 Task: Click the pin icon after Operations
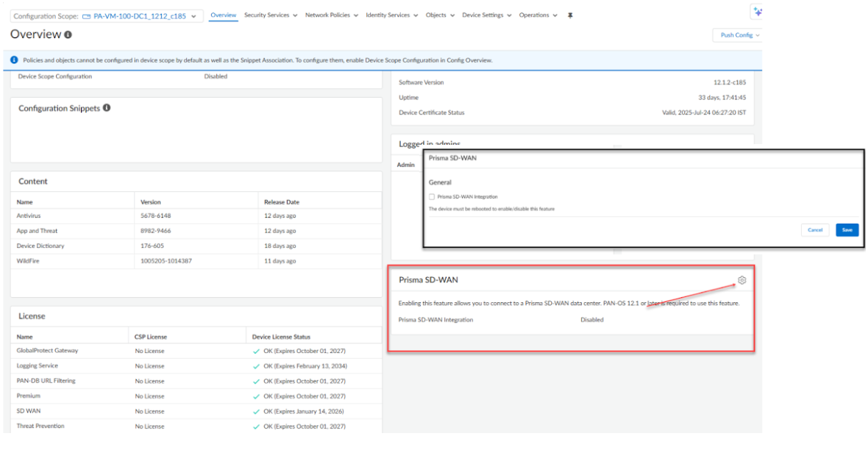pos(570,15)
